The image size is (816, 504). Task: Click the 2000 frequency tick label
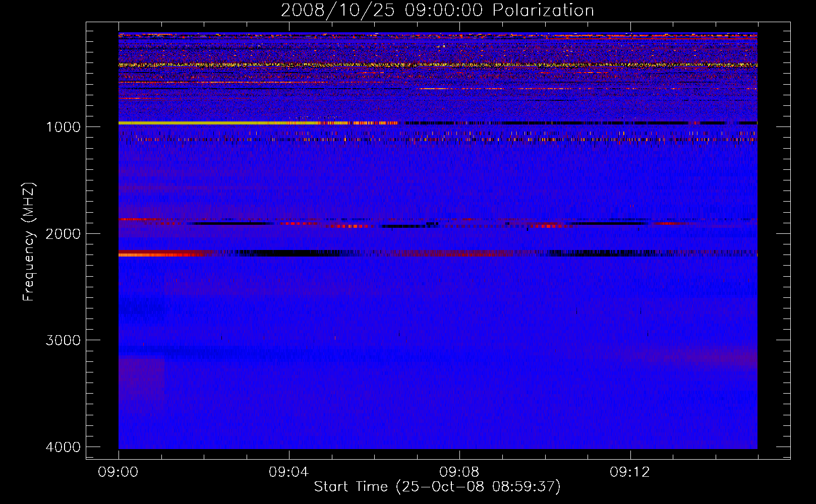63,234
